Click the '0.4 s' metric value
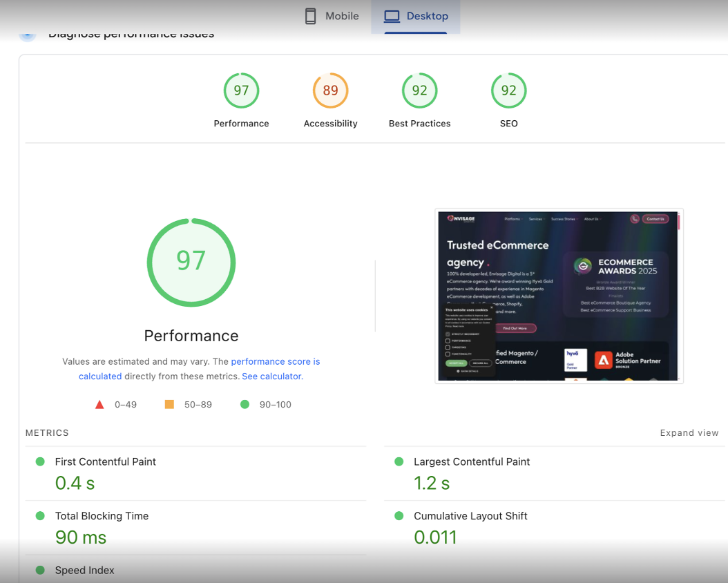The image size is (728, 583). point(75,484)
